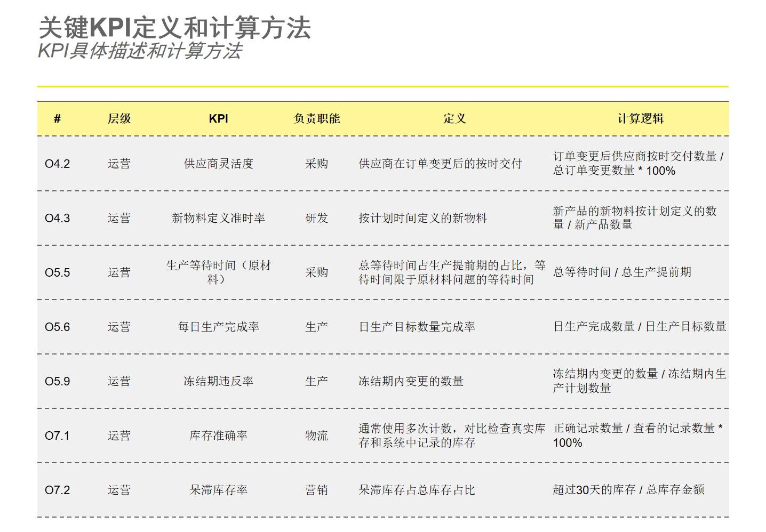Click 生产 in the O5.9 row
766x532 pixels.
pyautogui.click(x=316, y=381)
